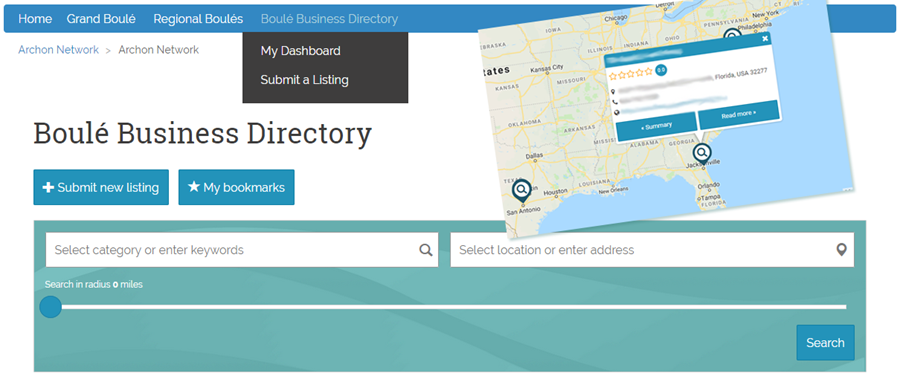The width and height of the screenshot is (900, 379).
Task: Click the star rating in map popup
Action: pos(631,74)
